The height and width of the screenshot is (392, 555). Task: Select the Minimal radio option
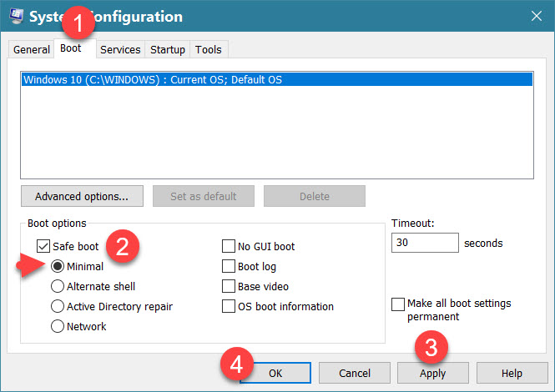tap(58, 267)
